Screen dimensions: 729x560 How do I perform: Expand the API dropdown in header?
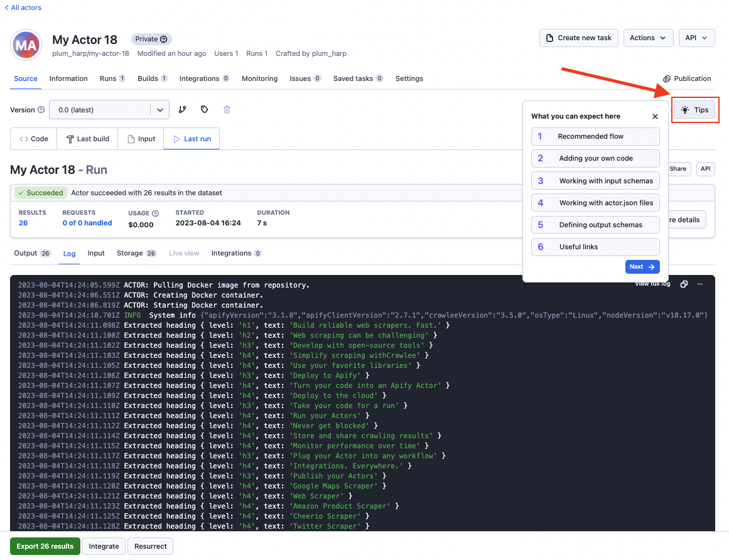click(x=696, y=38)
